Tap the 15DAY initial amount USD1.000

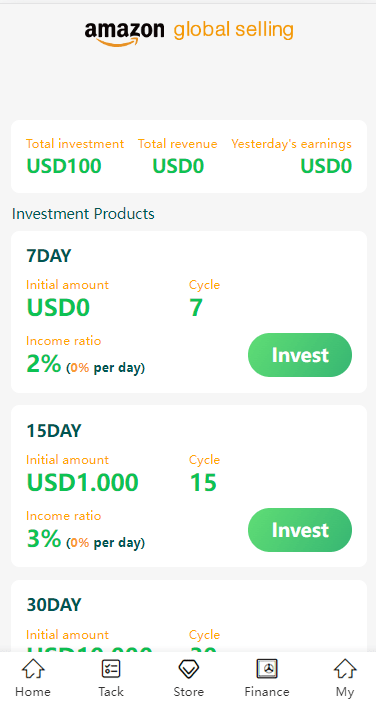pos(82,483)
